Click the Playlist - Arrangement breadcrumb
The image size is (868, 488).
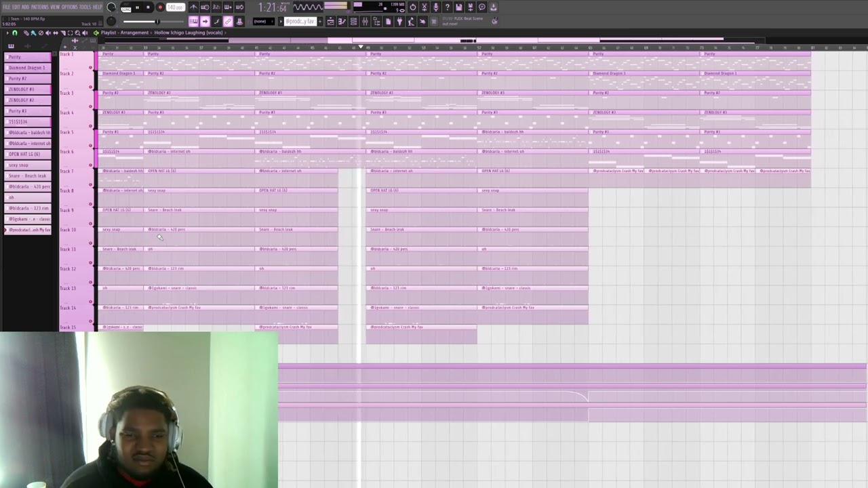click(x=125, y=33)
